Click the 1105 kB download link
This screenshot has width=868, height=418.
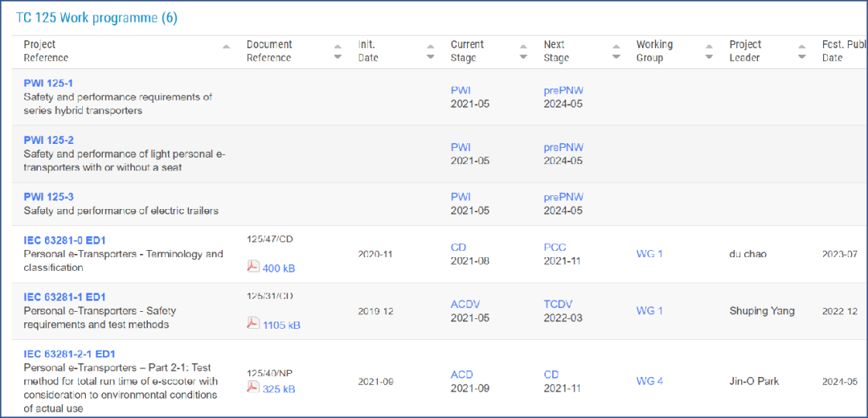(x=281, y=325)
